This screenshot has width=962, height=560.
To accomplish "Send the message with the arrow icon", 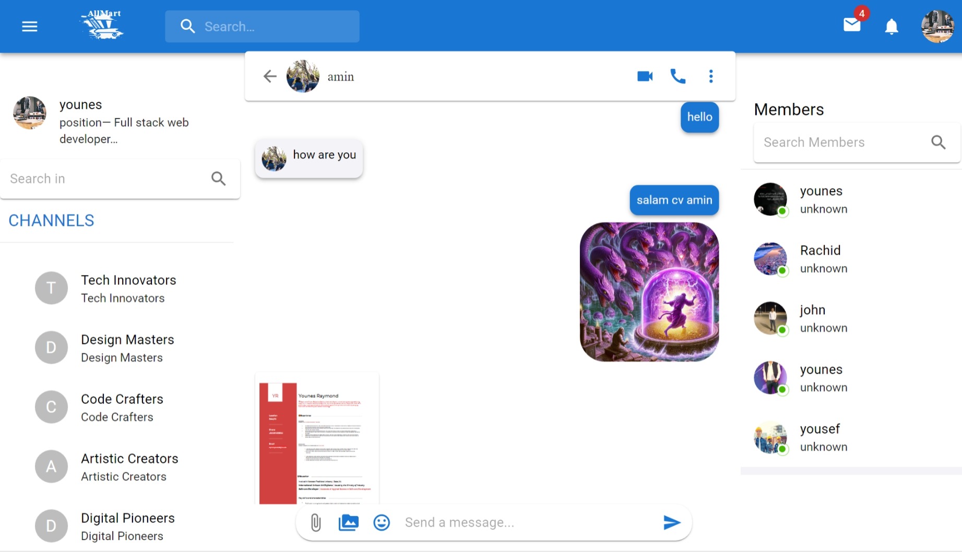I will (x=672, y=522).
